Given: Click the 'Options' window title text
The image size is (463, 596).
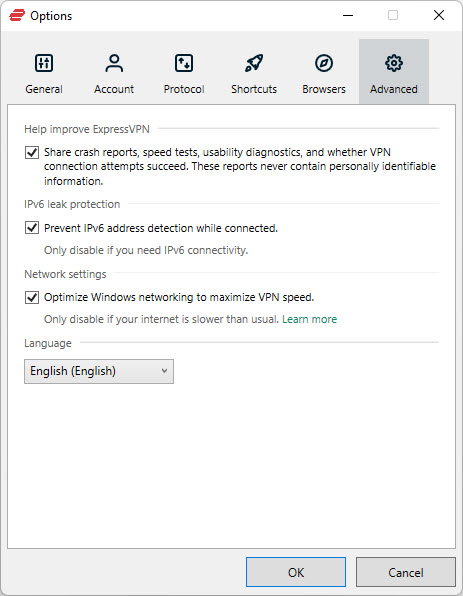Looking at the screenshot, I should pos(51,16).
